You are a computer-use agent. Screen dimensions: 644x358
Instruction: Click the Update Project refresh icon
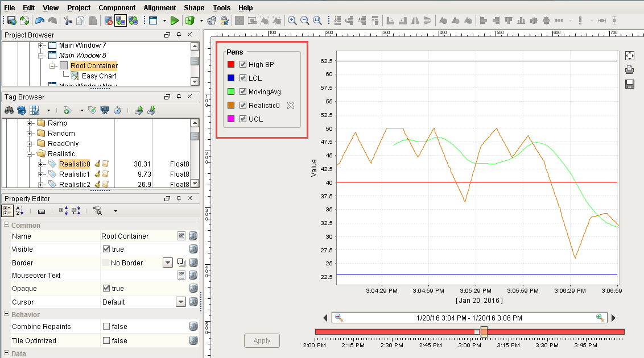click(24, 20)
